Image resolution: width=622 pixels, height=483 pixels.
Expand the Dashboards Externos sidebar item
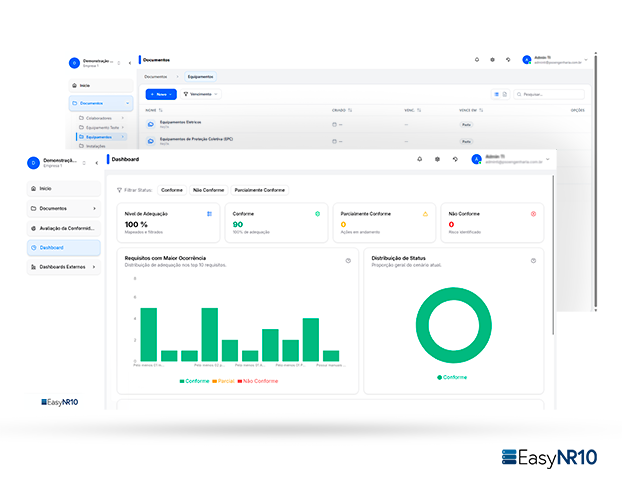coord(94,267)
